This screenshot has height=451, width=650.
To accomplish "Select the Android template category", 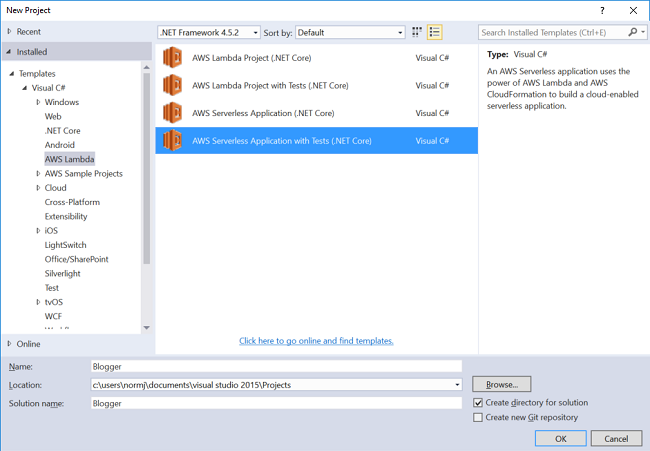I will 60,145.
